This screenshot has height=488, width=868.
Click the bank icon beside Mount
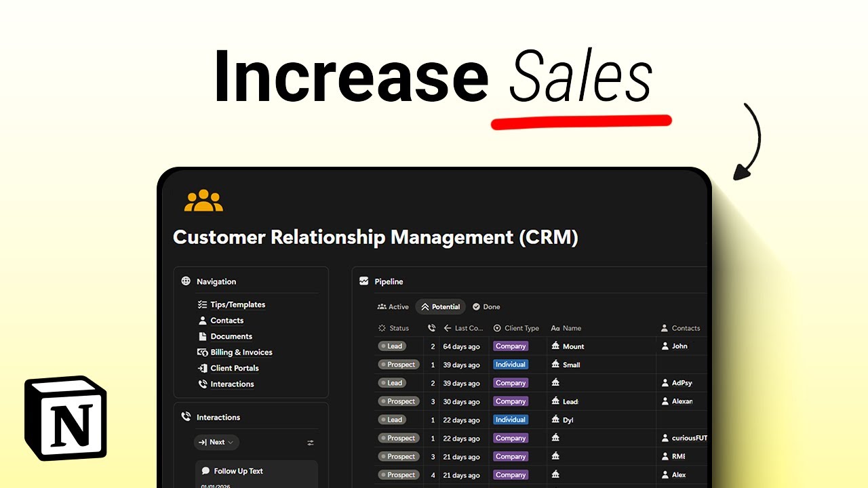[x=555, y=346]
